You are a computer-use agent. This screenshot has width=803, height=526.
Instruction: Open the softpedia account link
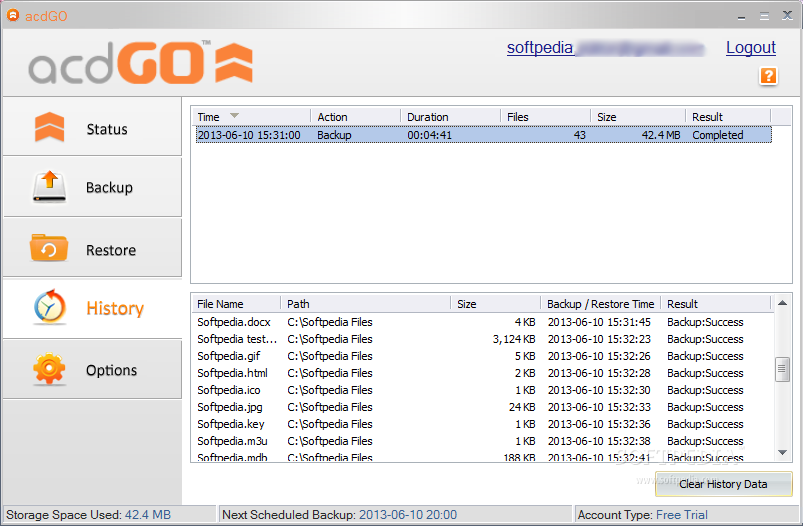[605, 48]
